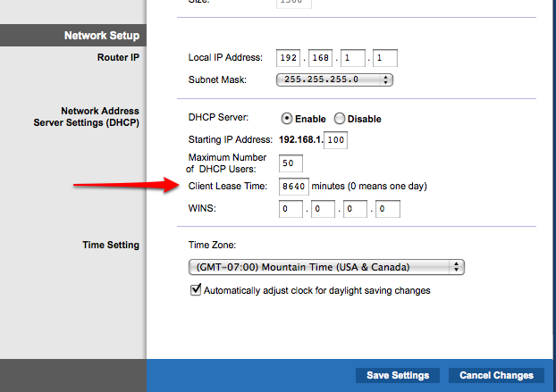The height and width of the screenshot is (392, 556).
Task: Click the Starting IP Address label
Action: 231,140
